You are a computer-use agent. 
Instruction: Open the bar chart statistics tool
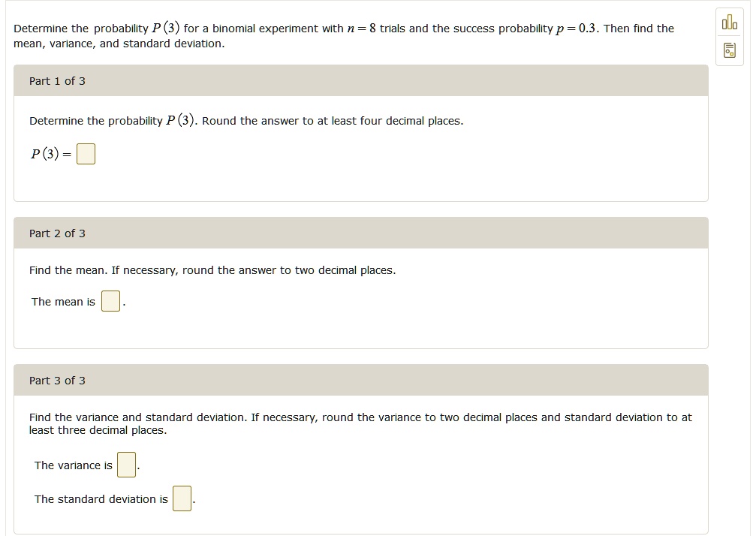pos(728,22)
